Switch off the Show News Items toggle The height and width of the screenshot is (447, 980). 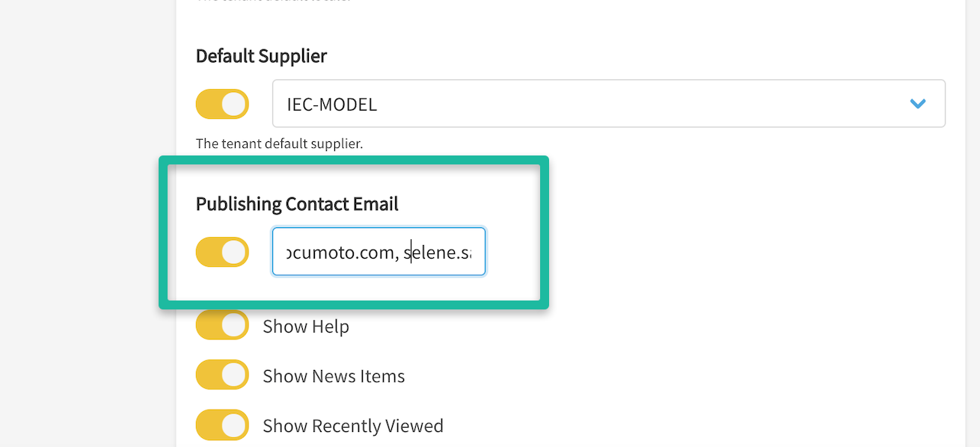click(x=222, y=375)
